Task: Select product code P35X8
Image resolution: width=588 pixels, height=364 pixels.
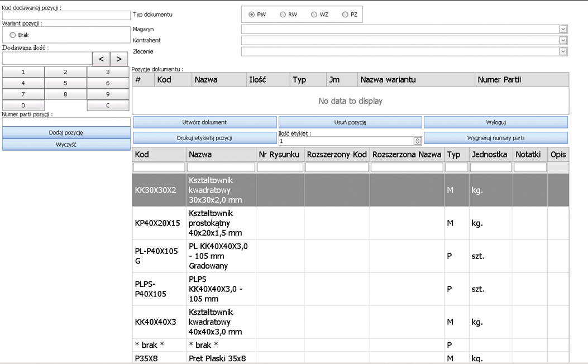Action: (146, 358)
